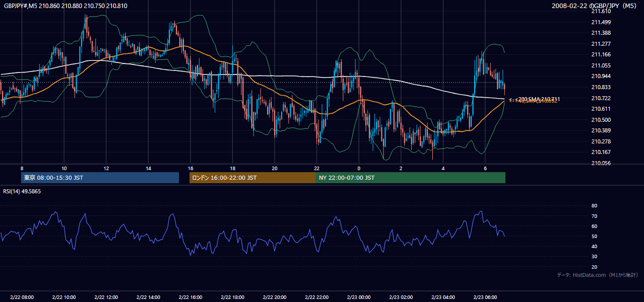Click the 2/23 06:00 time axis label
The image size is (644, 302).
(x=485, y=297)
